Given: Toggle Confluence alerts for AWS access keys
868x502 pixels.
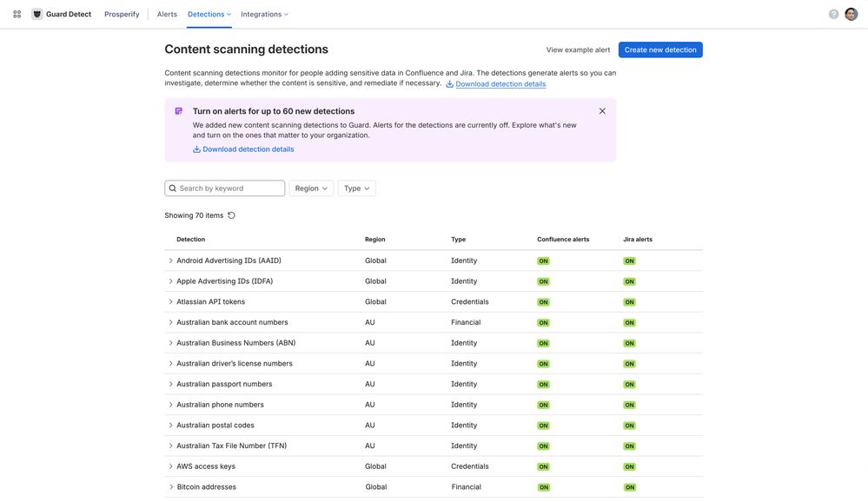Looking at the screenshot, I should [543, 467].
